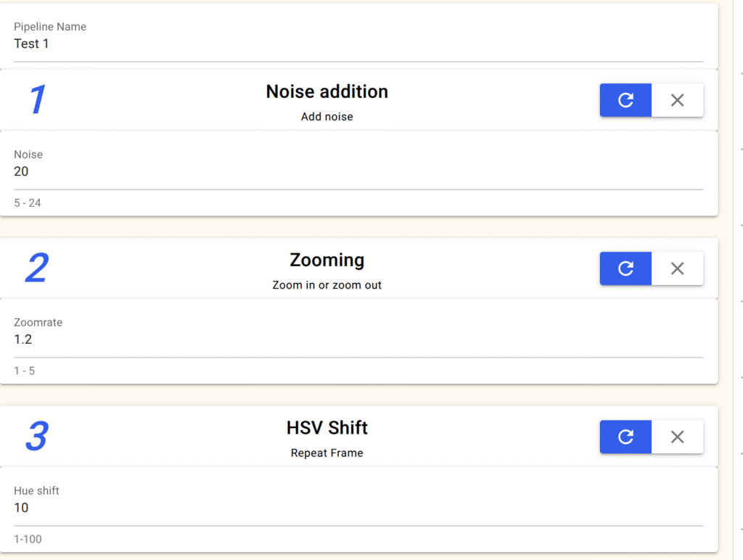Remove the Noise addition step

point(677,100)
